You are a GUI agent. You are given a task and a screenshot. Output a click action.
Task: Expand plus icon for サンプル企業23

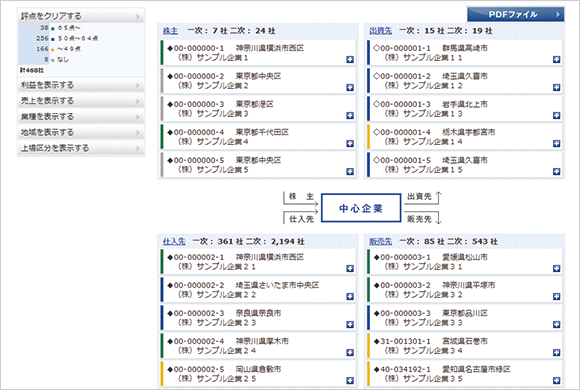(350, 325)
